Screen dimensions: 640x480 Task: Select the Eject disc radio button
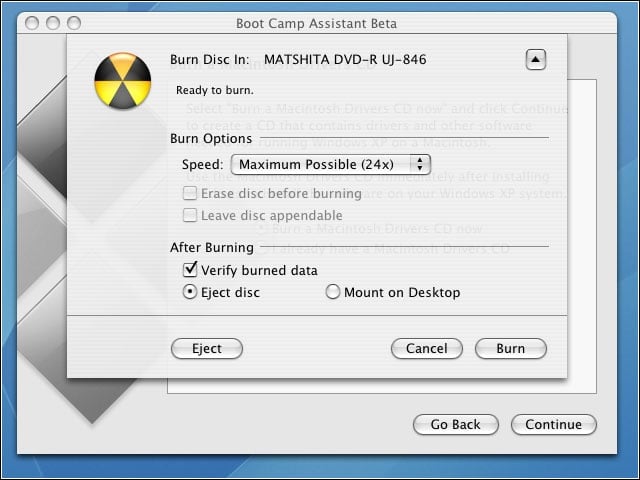[190, 292]
